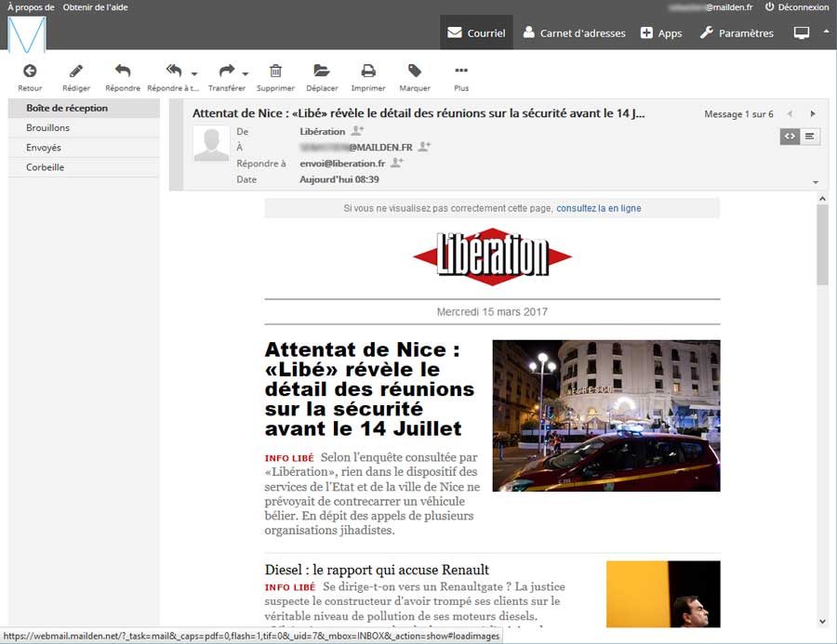Click the monitor display icon in header
The image size is (837, 644).
click(x=802, y=33)
